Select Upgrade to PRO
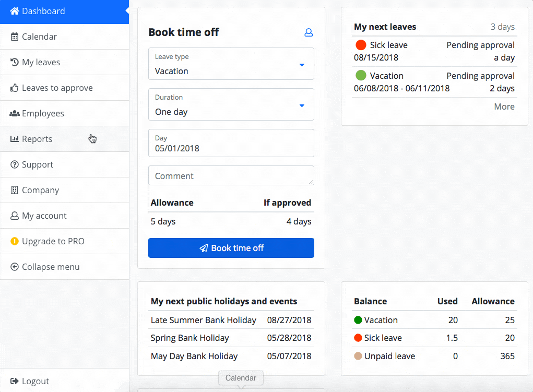This screenshot has height=392, width=533. (53, 241)
